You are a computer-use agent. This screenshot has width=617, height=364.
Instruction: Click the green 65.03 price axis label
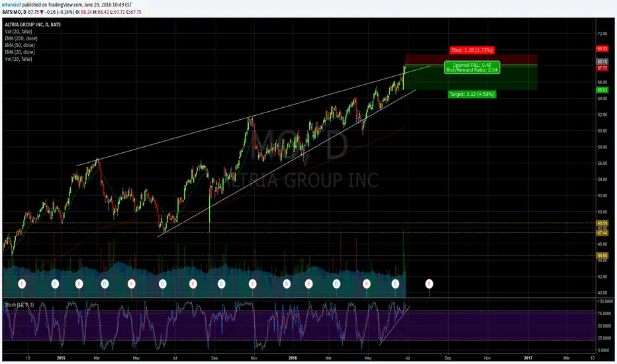point(602,90)
